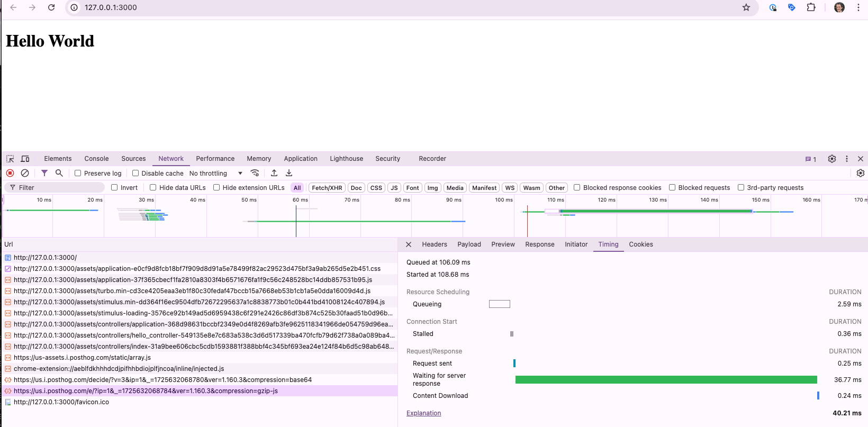Import HAR file with upload icon
Viewport: 868px width, 427px height.
click(274, 173)
